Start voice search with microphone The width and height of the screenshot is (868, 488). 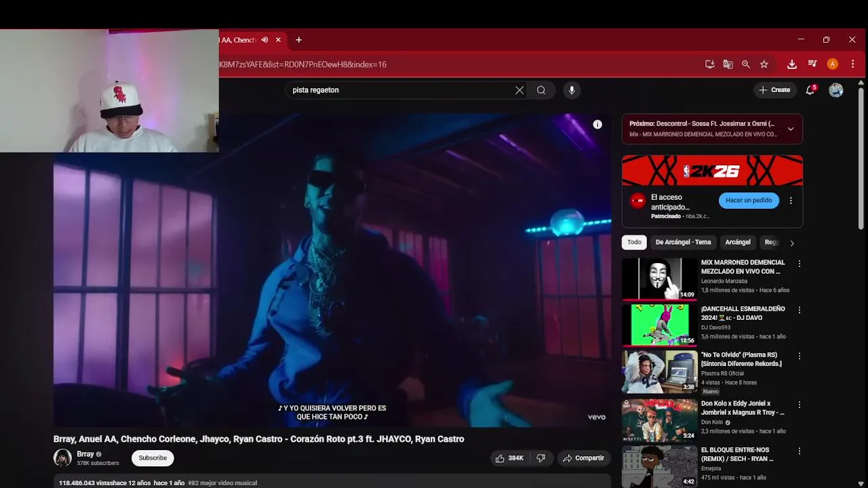(572, 90)
